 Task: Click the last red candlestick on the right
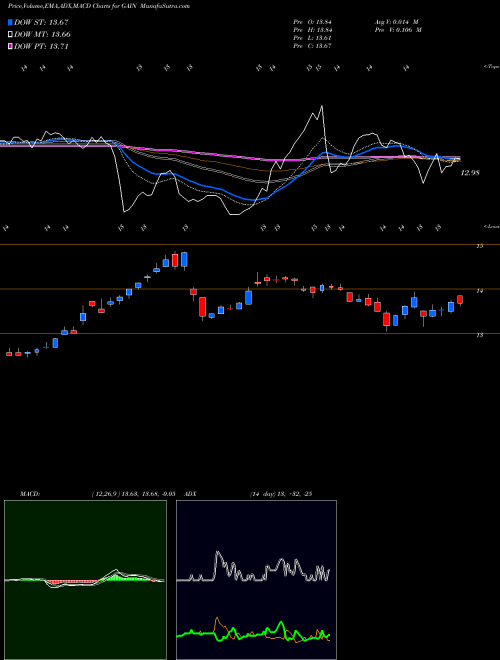pyautogui.click(x=460, y=300)
